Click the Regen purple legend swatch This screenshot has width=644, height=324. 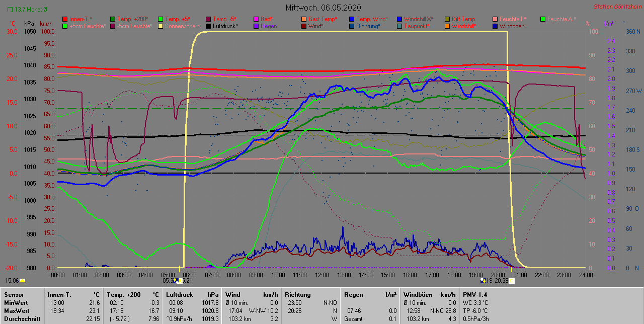click(256, 26)
